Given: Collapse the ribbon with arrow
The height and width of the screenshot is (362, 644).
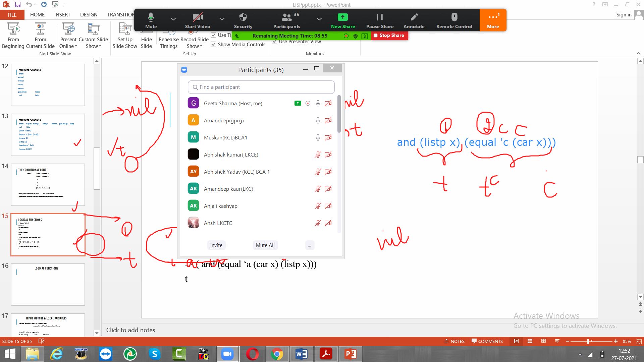Looking at the screenshot, I should click(x=638, y=54).
